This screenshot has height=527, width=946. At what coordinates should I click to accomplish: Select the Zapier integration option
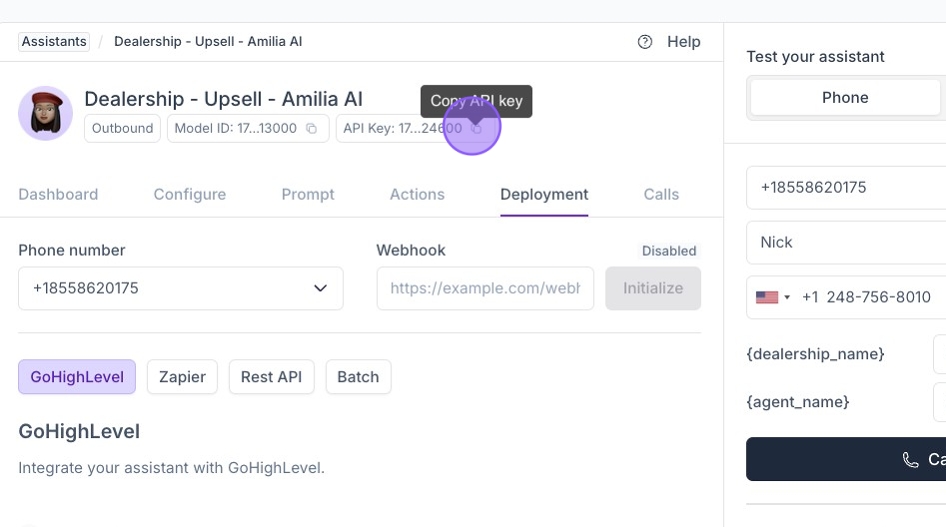click(x=182, y=377)
